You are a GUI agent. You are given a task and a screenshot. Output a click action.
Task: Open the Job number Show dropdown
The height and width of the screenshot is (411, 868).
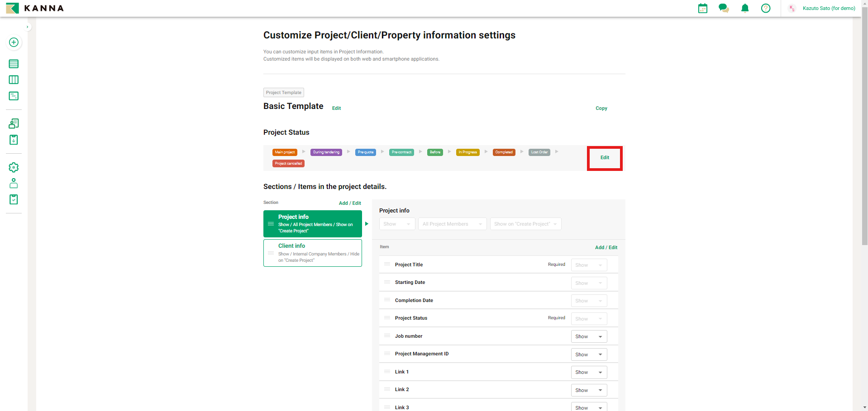click(588, 336)
